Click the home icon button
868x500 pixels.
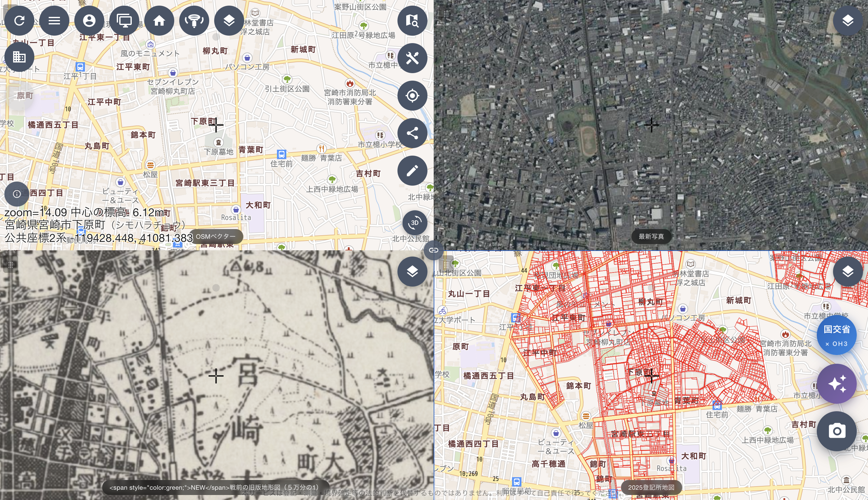159,21
